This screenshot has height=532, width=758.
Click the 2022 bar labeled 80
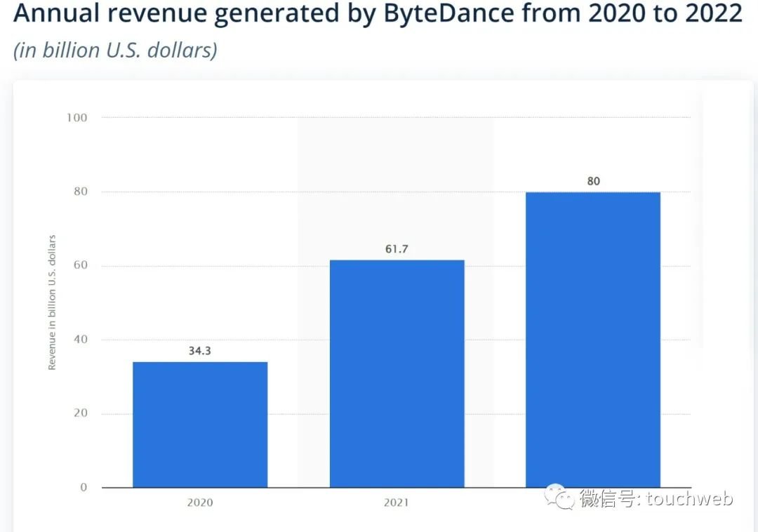pos(593,340)
